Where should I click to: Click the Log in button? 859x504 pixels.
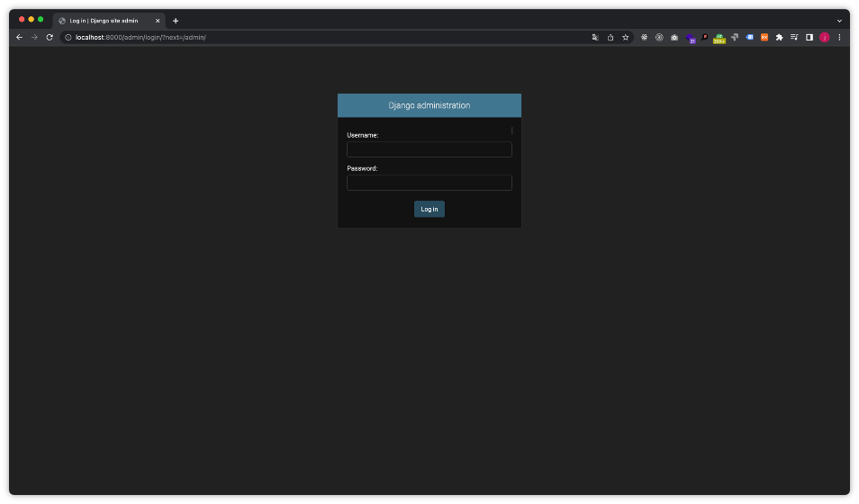429,210
